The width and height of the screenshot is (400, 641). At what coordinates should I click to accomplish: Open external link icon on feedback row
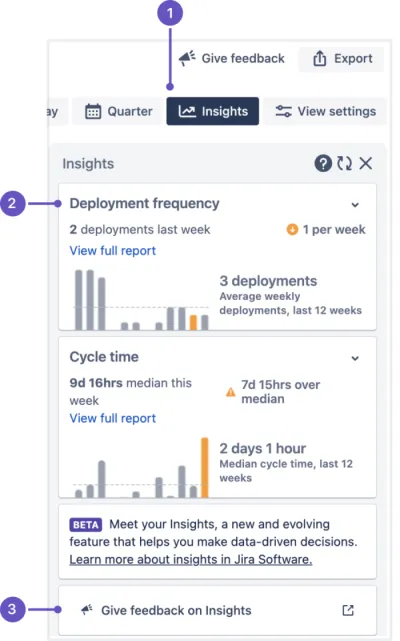click(348, 610)
